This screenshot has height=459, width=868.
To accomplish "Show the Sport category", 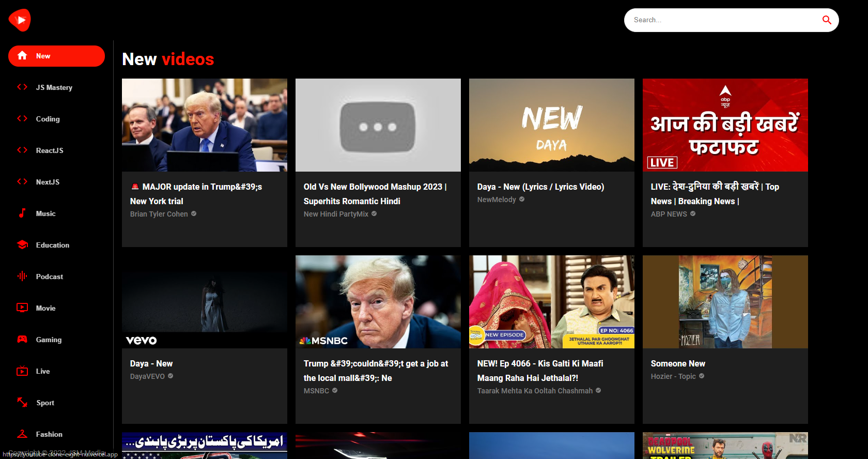I will tap(56, 403).
